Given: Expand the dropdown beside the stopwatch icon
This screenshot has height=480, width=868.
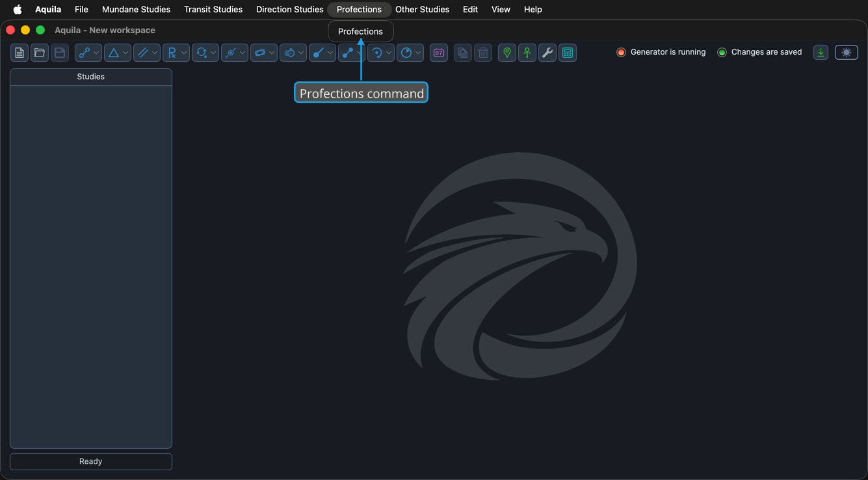Looking at the screenshot, I should coord(301,53).
